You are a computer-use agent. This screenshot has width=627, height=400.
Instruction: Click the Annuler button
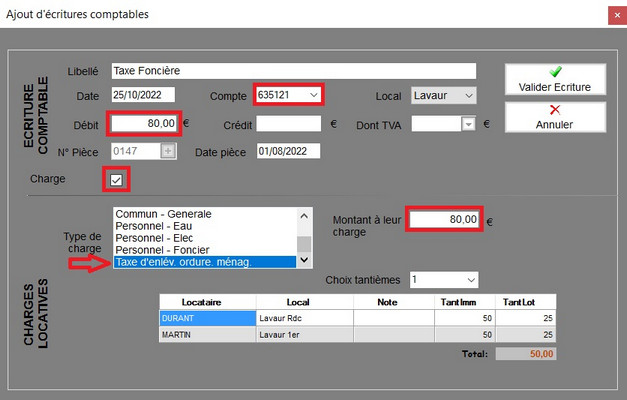555,116
